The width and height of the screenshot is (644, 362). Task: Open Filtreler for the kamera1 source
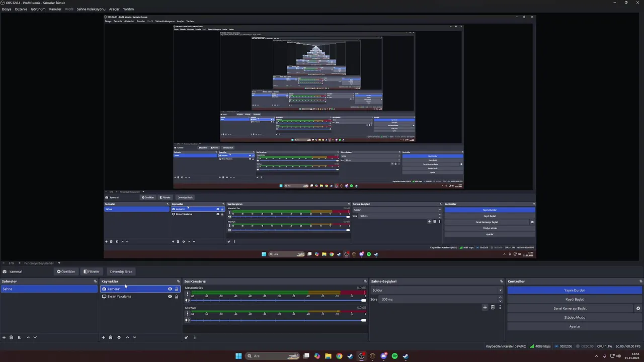92,271
